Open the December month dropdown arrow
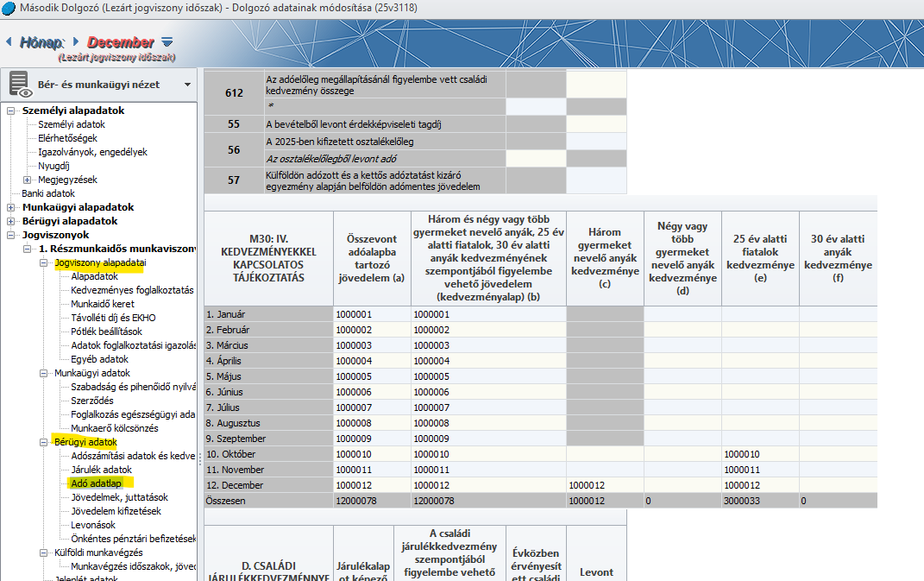924x581 pixels. (x=167, y=42)
